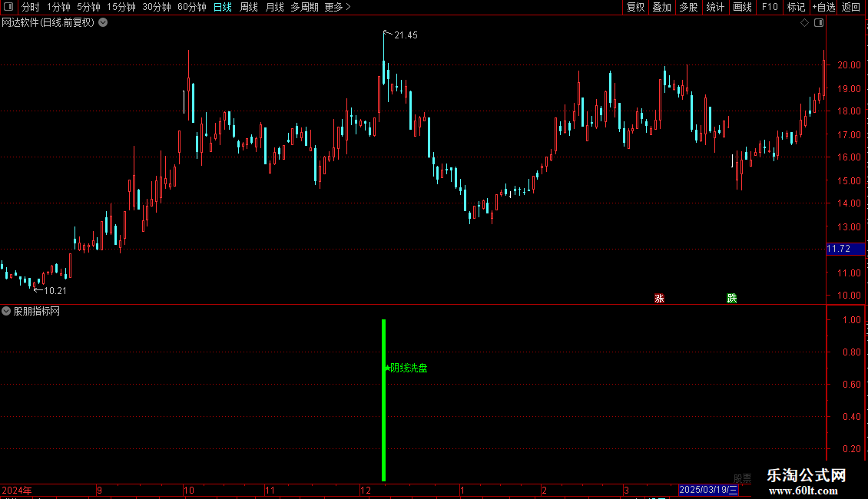
Task: Click the 21.45 high price label
Action: [406, 35]
